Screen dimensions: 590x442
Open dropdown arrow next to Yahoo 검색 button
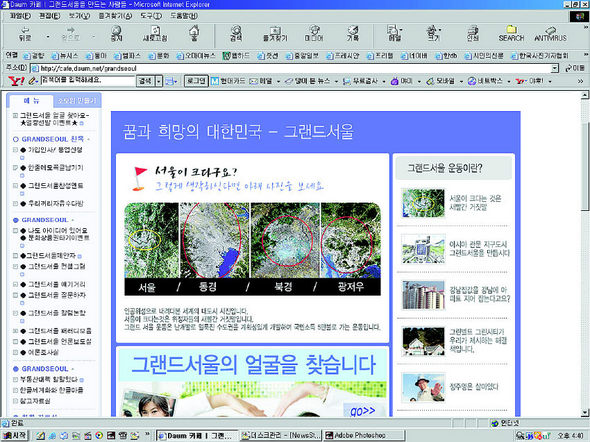(159, 81)
